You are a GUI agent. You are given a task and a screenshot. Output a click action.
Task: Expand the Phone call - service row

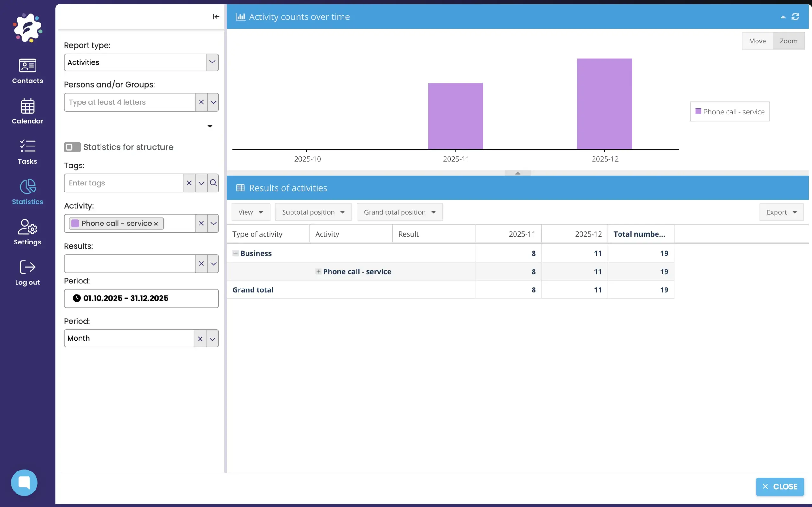pos(318,272)
